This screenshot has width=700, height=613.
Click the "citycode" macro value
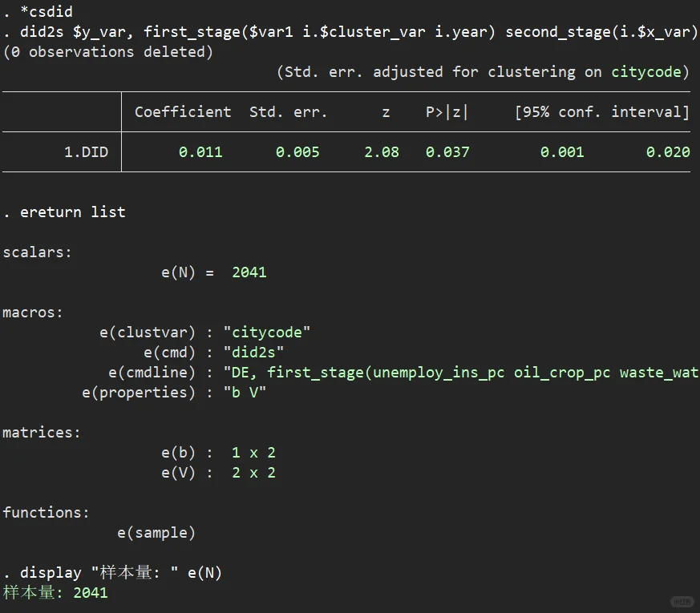pos(266,333)
